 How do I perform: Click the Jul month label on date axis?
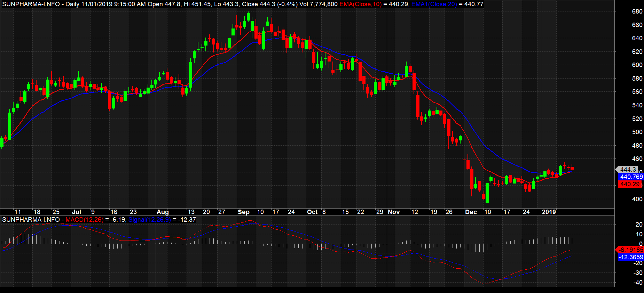77,212
